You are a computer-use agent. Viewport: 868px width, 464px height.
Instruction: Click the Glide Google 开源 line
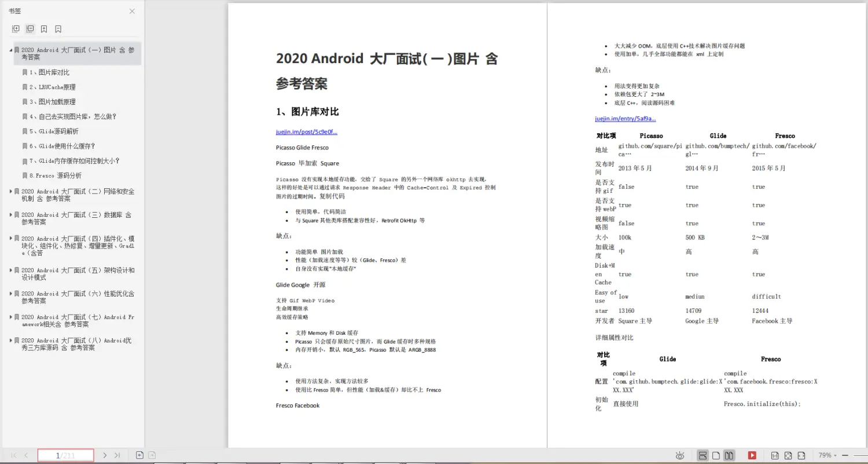click(300, 285)
